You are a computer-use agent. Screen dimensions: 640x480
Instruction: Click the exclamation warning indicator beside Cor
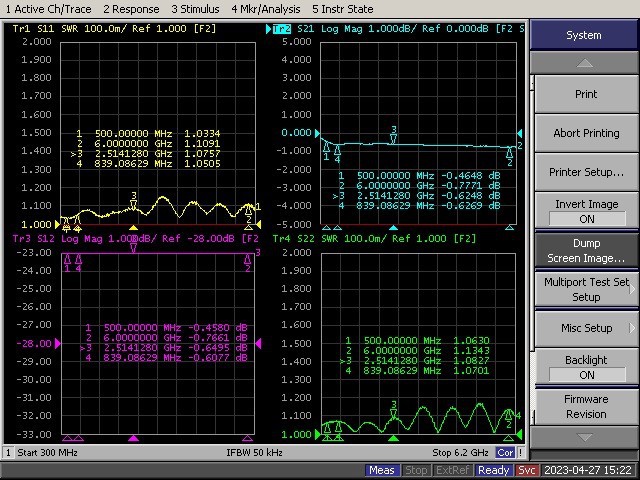520,453
